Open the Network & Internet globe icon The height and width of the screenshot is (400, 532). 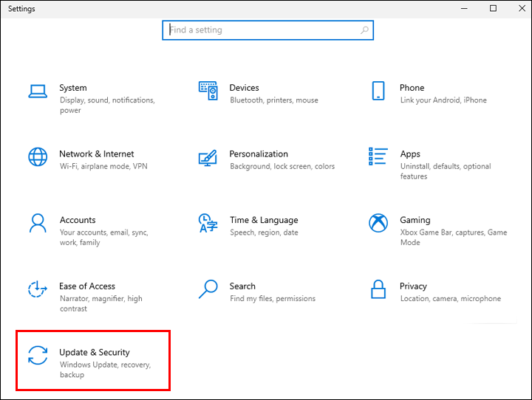[x=38, y=157]
